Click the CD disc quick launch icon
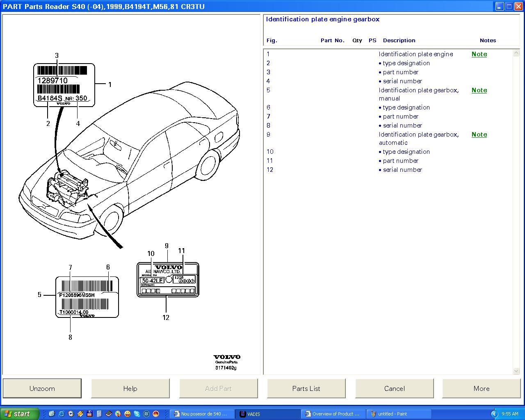525x420 pixels. pyautogui.click(x=118, y=414)
